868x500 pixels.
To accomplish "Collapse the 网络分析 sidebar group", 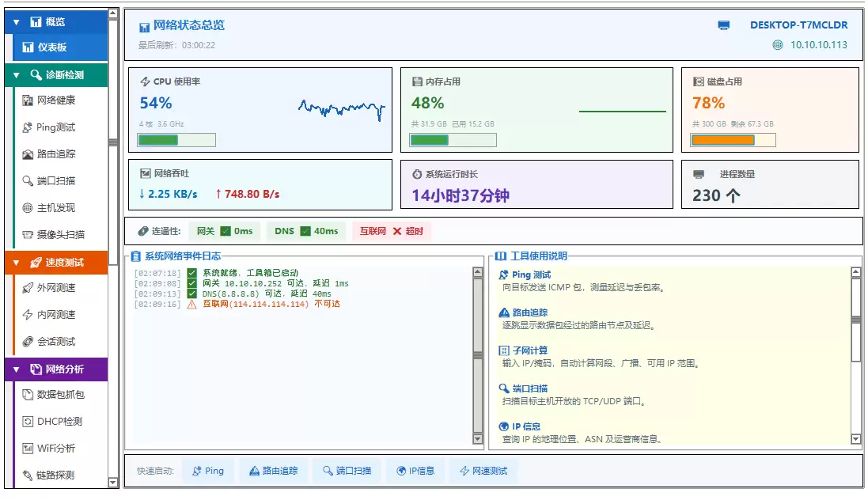I will [17, 369].
